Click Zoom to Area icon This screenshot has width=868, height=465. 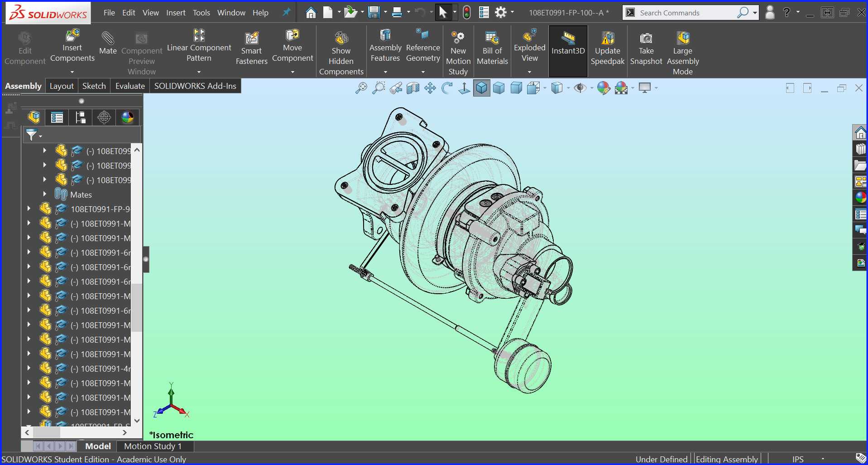[x=378, y=88]
